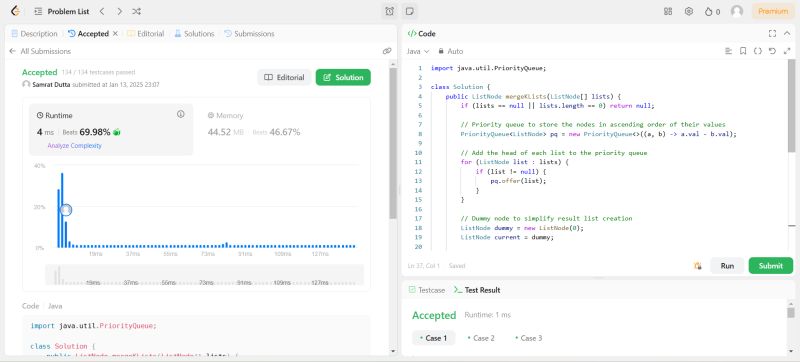This screenshot has width=800, height=362.
Task: Select Case 3 test case
Action: pyautogui.click(x=528, y=338)
